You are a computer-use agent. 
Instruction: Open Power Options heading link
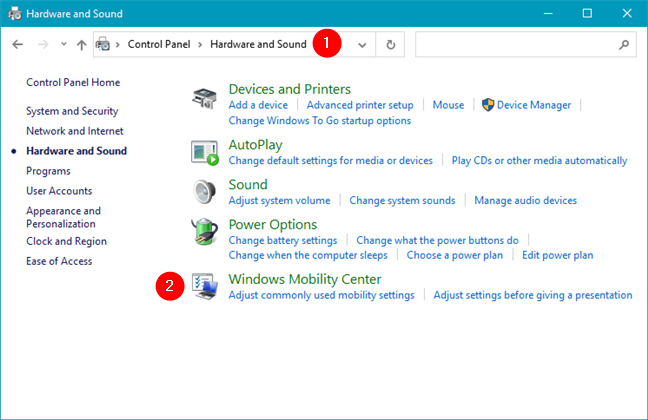tap(273, 224)
